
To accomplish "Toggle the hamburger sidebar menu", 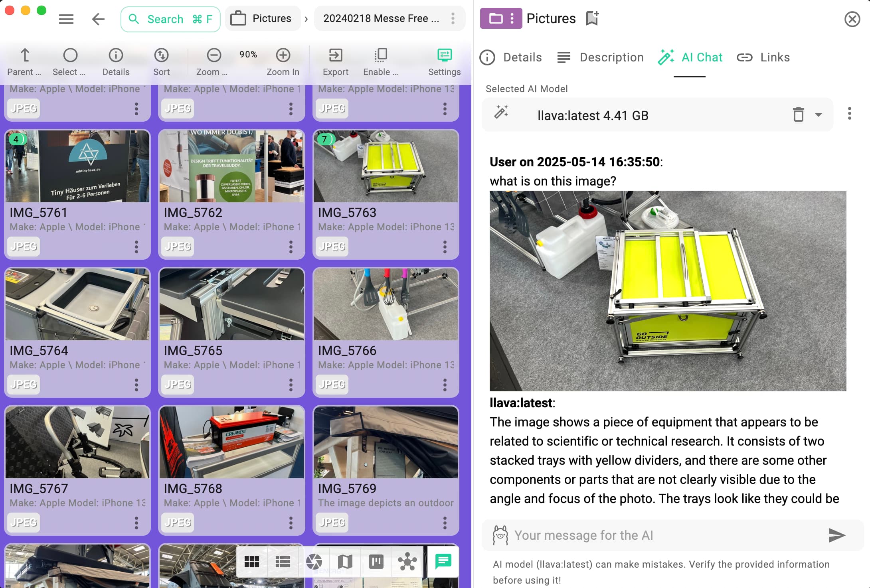I will click(x=66, y=19).
